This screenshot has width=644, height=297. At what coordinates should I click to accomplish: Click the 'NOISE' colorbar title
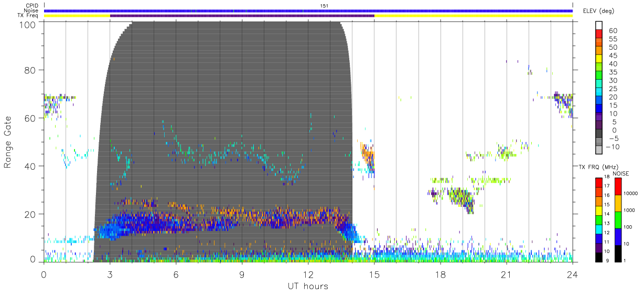pyautogui.click(x=621, y=173)
